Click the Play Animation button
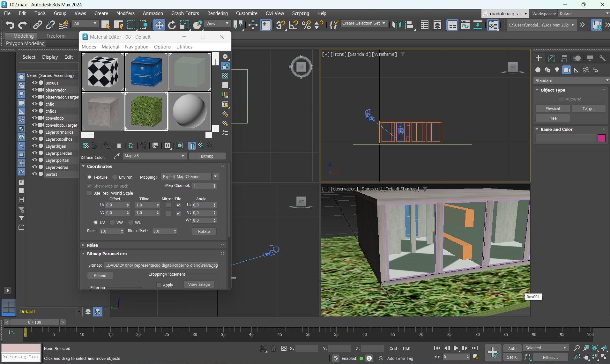610x364 pixels. [x=456, y=348]
